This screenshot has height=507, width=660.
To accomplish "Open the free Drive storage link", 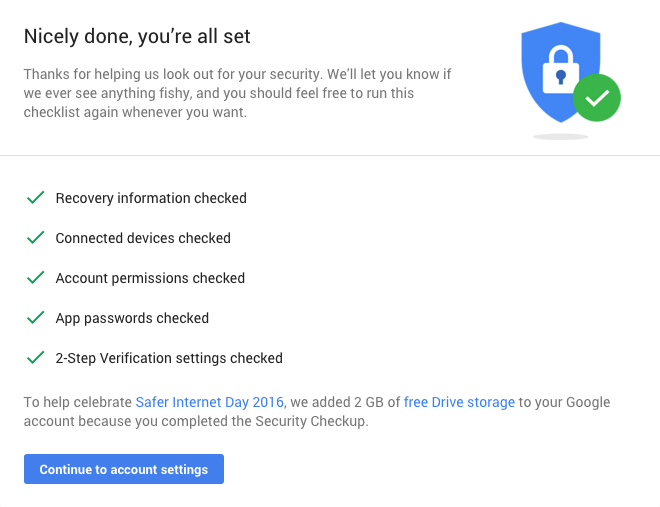I will coord(459,402).
